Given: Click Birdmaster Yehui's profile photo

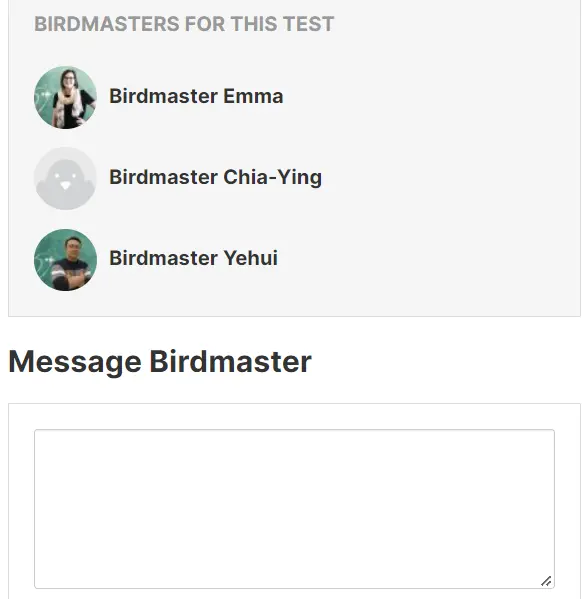Looking at the screenshot, I should point(65,260).
